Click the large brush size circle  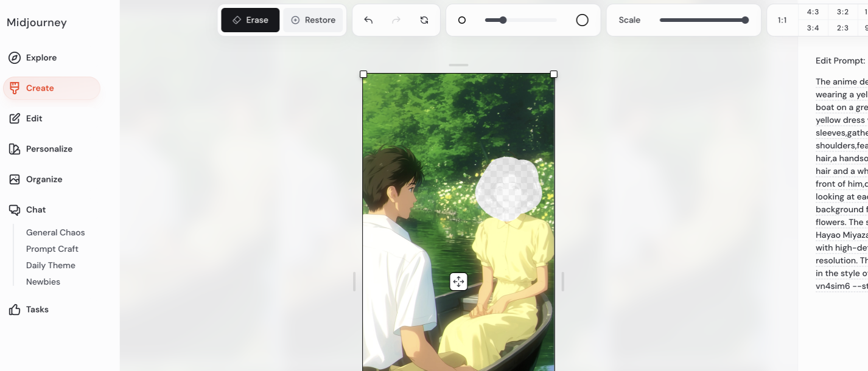(x=583, y=20)
